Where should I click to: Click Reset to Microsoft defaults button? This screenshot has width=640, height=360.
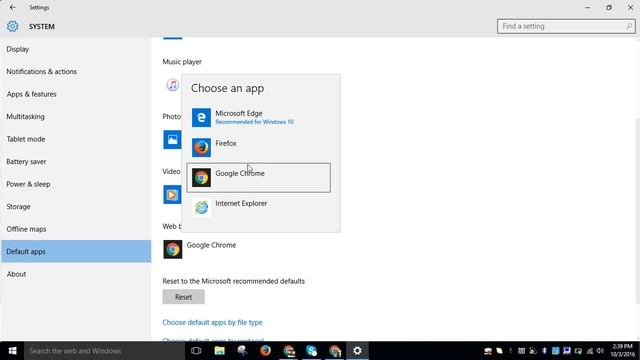(x=183, y=297)
